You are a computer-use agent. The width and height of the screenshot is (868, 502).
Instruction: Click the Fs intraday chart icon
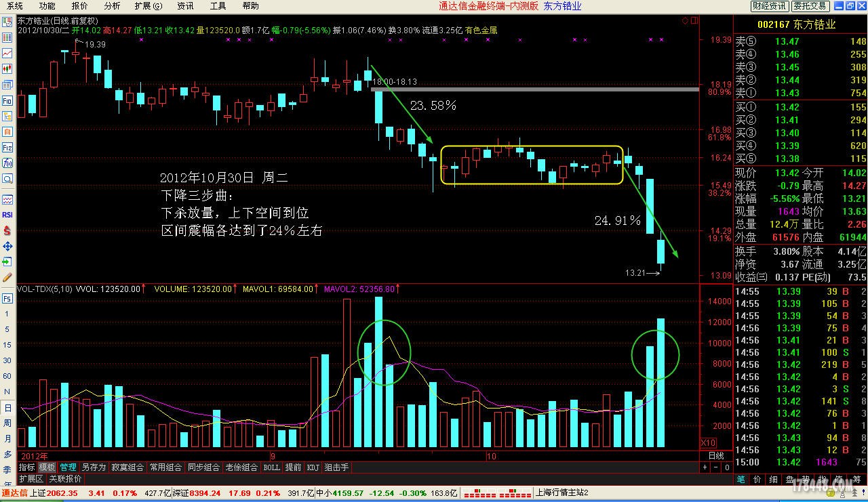[x=7, y=298]
